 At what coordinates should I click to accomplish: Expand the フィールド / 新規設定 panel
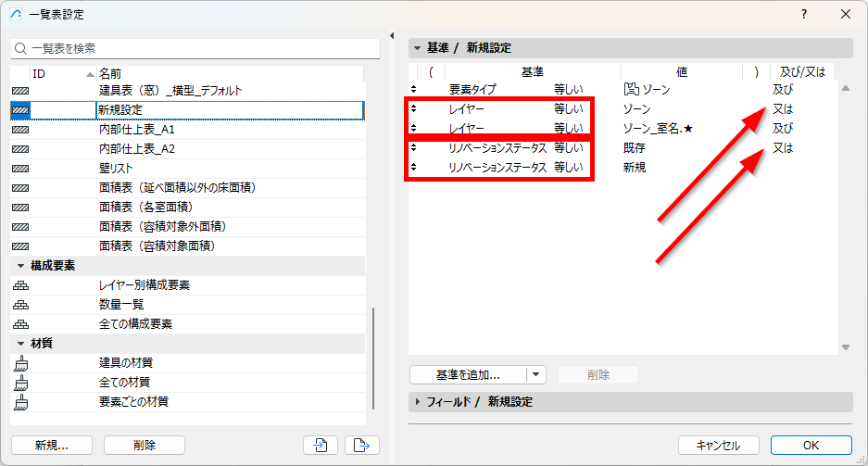tap(418, 402)
